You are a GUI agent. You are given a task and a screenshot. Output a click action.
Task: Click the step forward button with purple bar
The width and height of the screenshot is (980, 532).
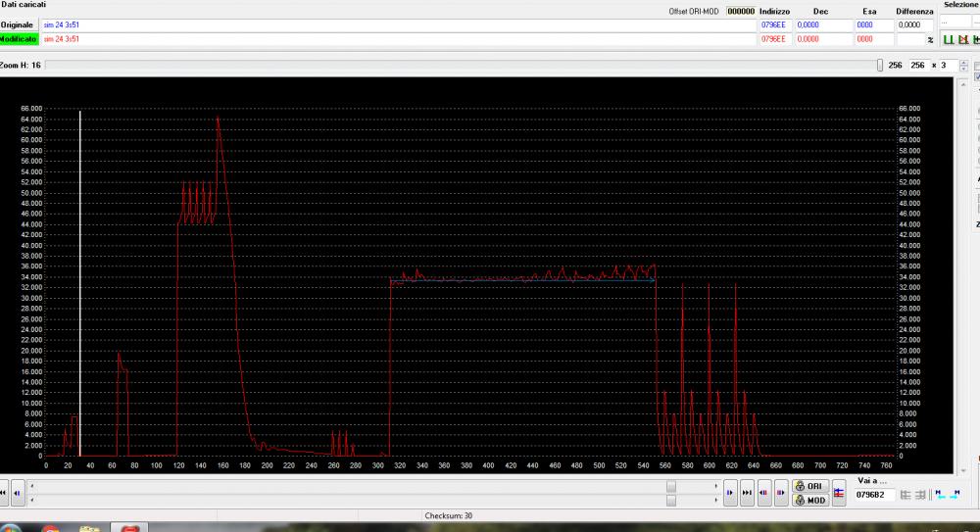coord(781,493)
